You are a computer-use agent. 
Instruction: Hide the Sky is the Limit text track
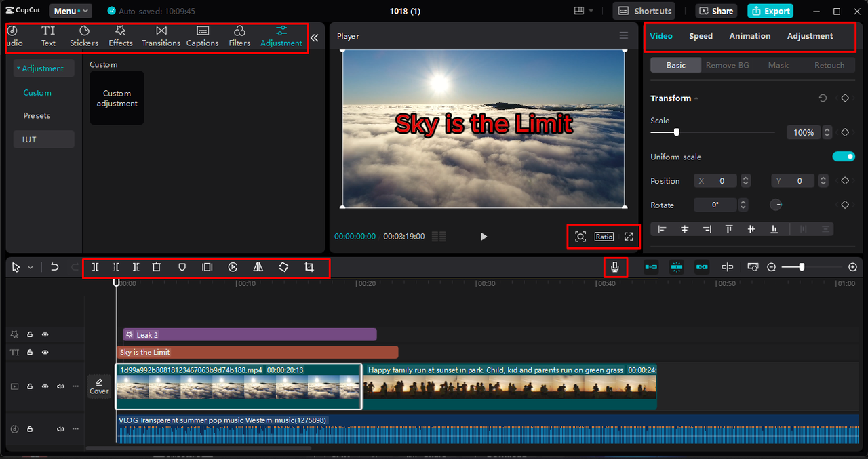tap(45, 353)
